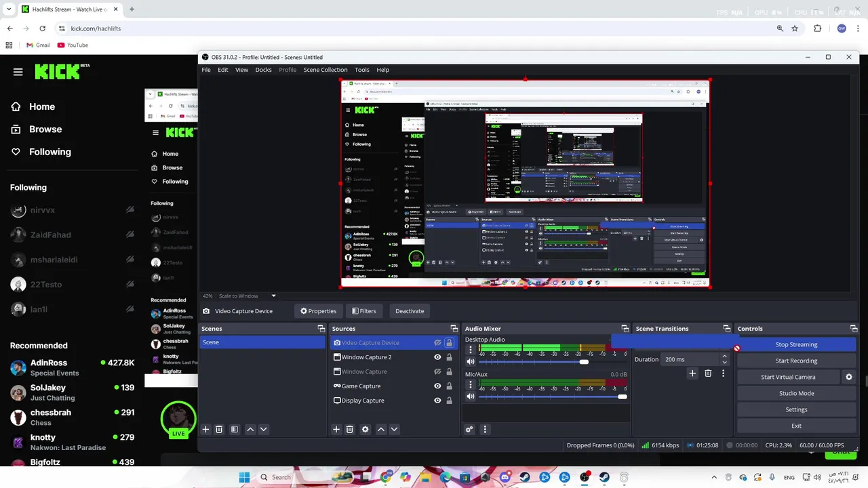The height and width of the screenshot is (488, 868).
Task: Unlock the Video Capture Device source
Action: (x=449, y=343)
